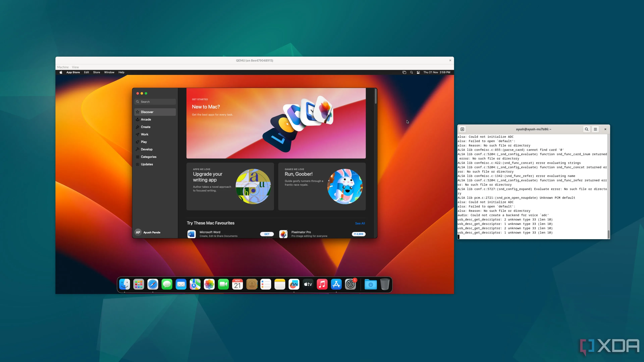
Task: Select Discover in App Store sidebar
Action: pyautogui.click(x=155, y=112)
